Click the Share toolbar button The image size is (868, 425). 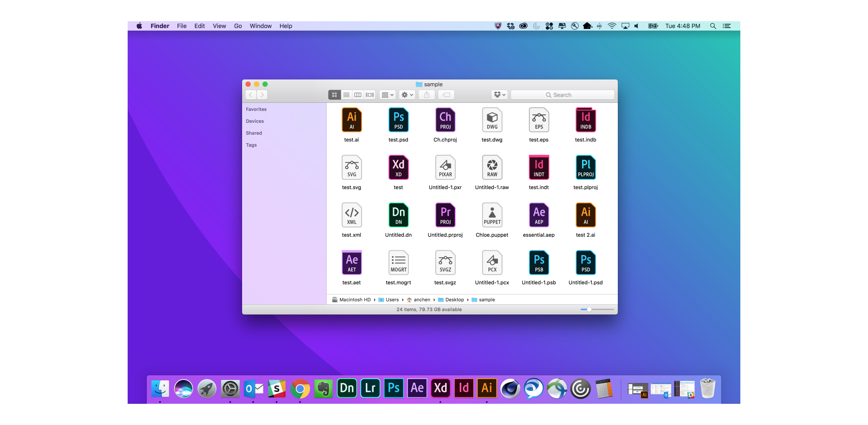click(x=427, y=95)
